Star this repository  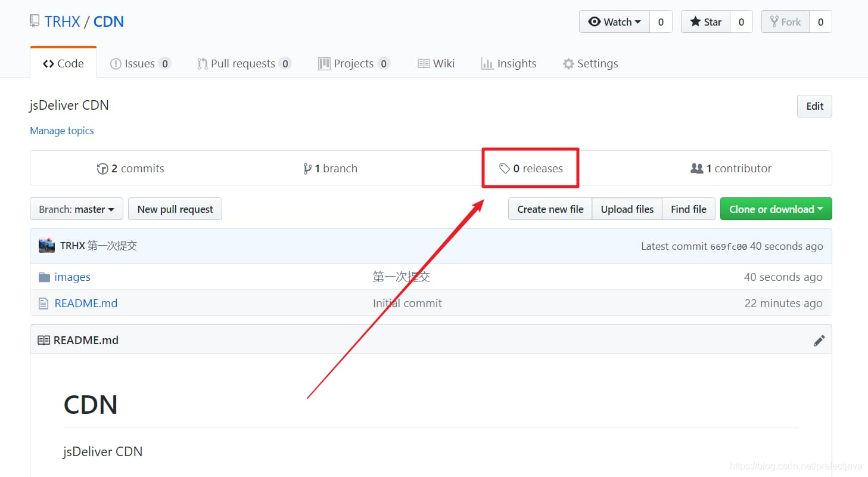705,21
